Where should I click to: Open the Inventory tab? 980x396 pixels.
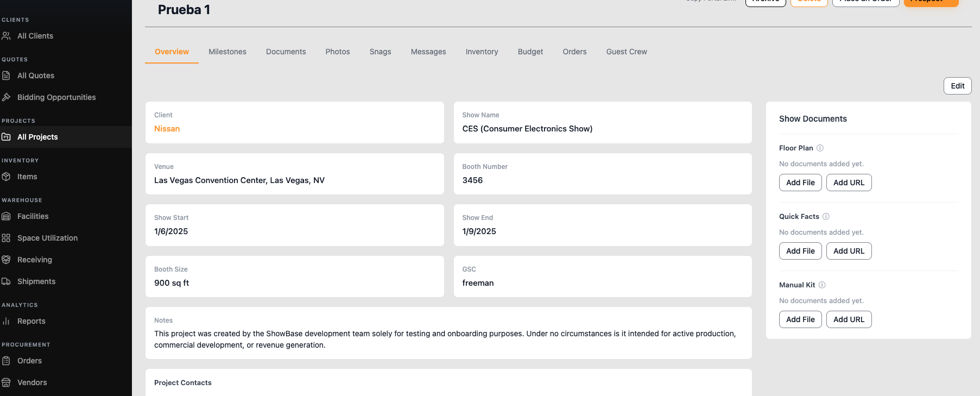point(482,52)
